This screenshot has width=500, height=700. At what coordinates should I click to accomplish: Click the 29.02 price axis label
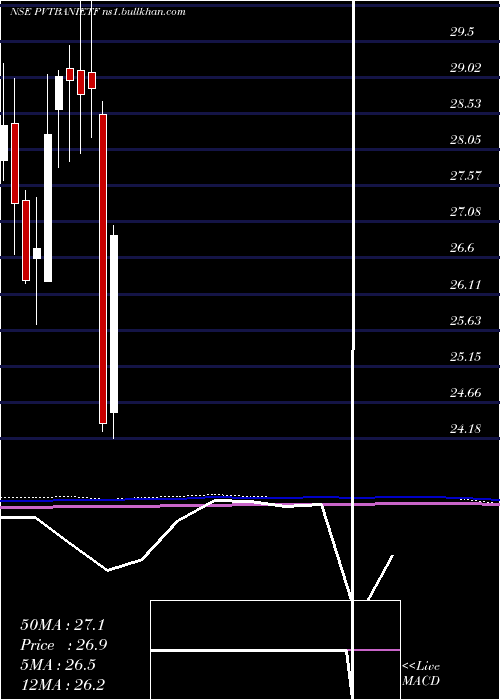click(x=465, y=68)
